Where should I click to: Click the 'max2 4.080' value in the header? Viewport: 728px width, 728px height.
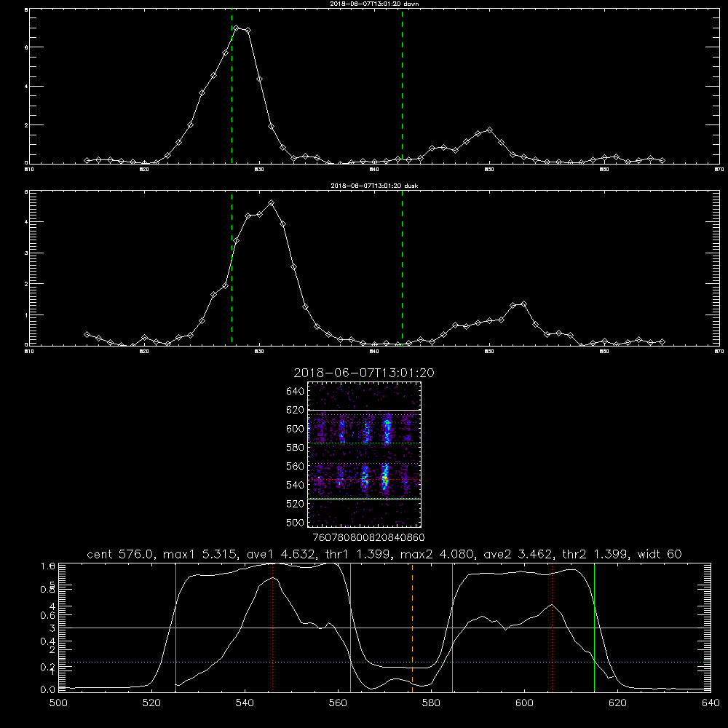pyautogui.click(x=438, y=554)
